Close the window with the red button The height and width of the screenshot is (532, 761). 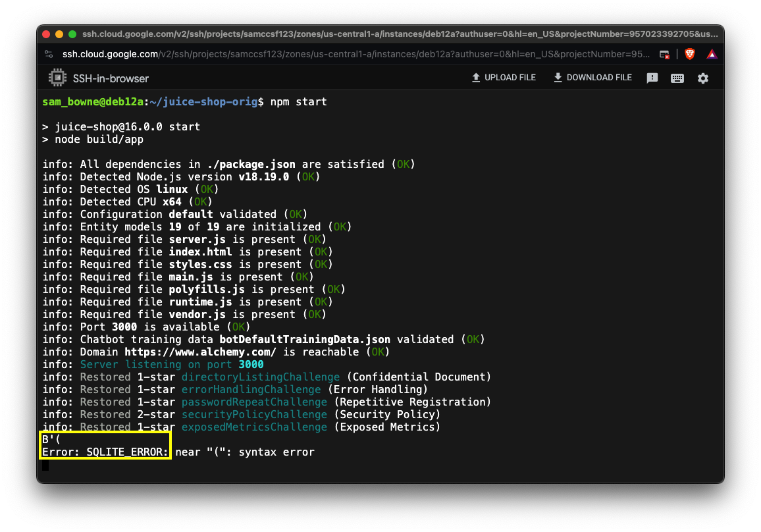47,34
